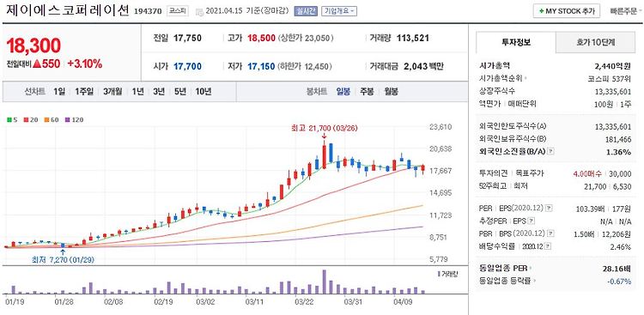Click the 전일 value 17,750

click(x=188, y=38)
